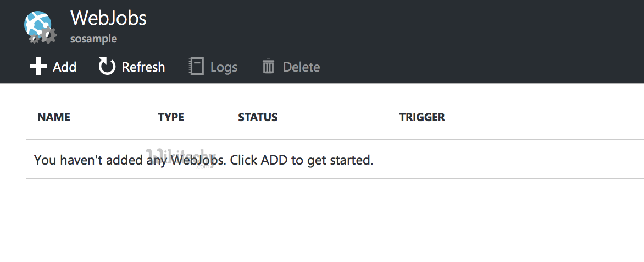Sort by the NAME column header
This screenshot has height=262, width=644.
(x=54, y=117)
